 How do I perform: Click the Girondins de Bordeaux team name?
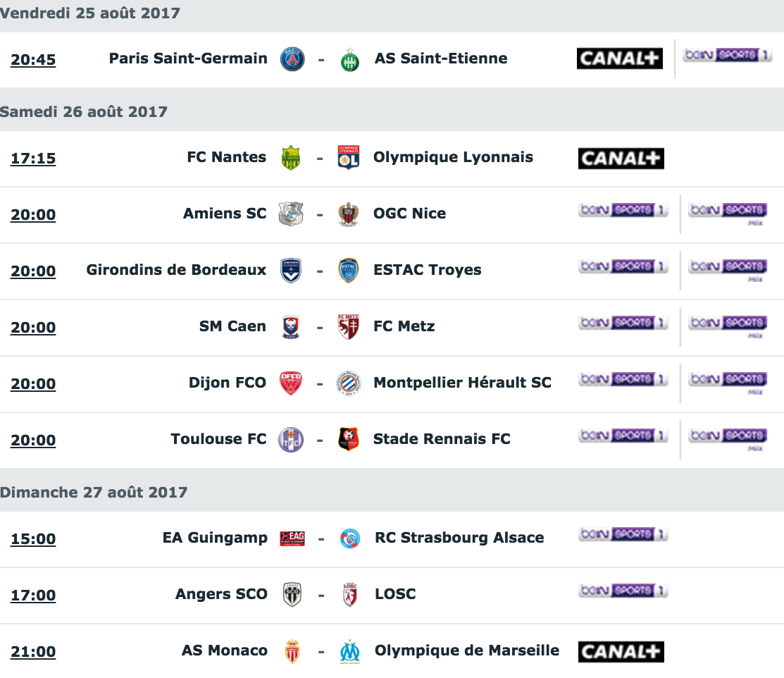177,270
